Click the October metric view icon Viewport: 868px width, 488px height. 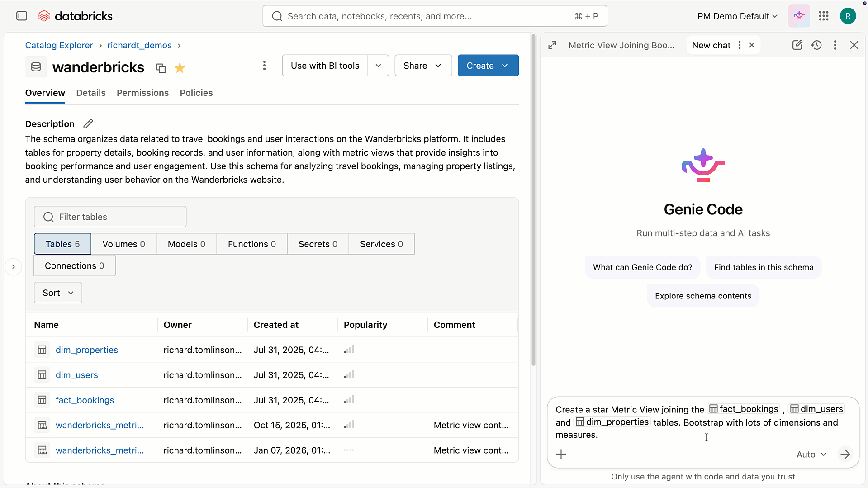[42, 425]
